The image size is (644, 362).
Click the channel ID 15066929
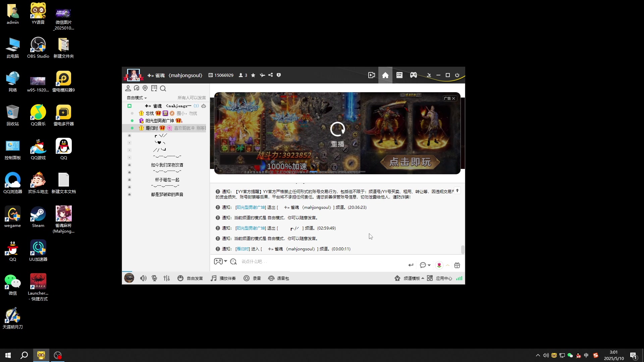pyautogui.click(x=221, y=75)
